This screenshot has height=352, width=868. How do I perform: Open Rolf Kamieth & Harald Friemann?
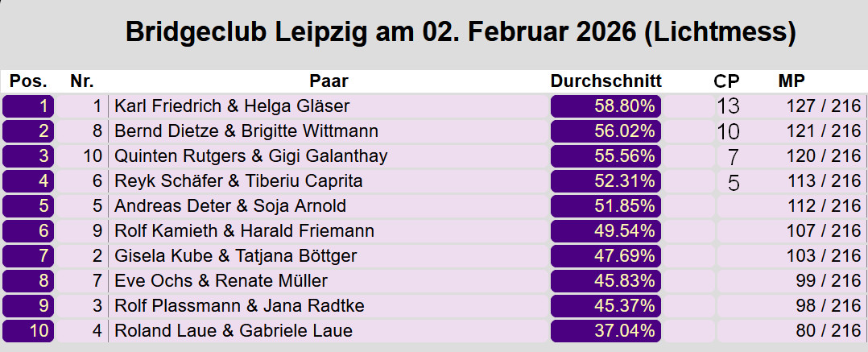[x=244, y=231]
